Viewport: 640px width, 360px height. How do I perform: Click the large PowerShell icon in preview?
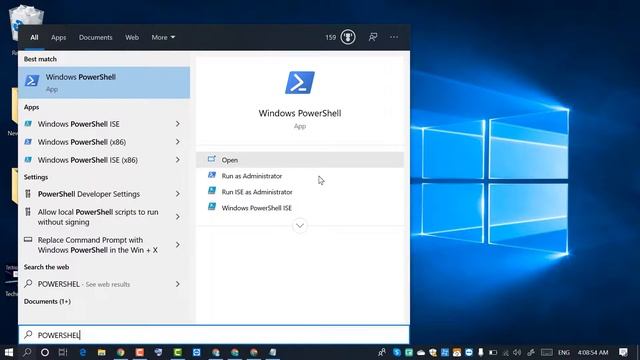click(300, 83)
